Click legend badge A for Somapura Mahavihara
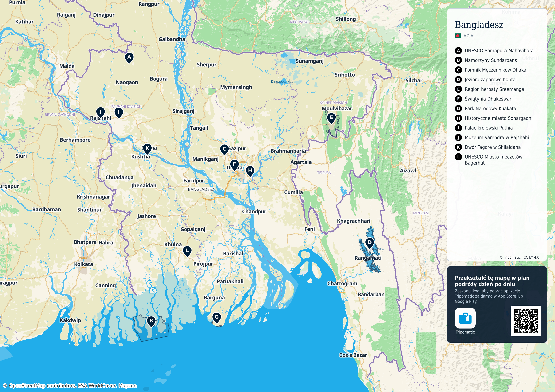555x392 pixels. 458,51
